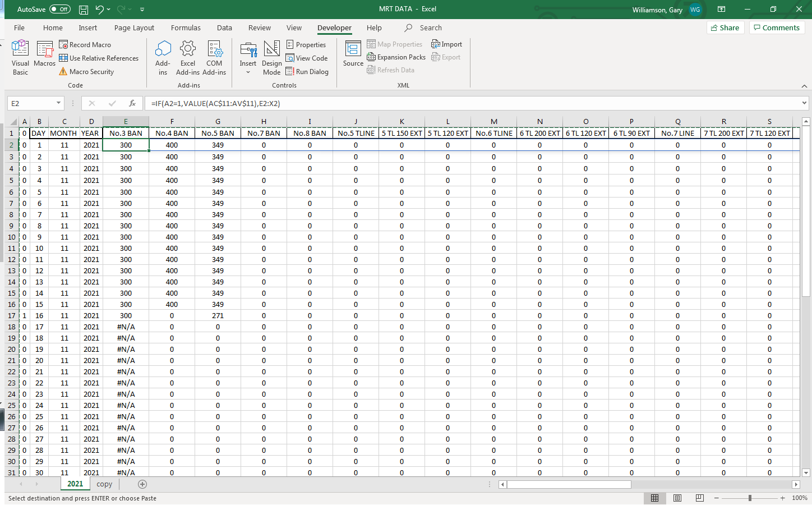This screenshot has width=812, height=505.
Task: Switch to the Formulas tab
Action: pyautogui.click(x=186, y=27)
